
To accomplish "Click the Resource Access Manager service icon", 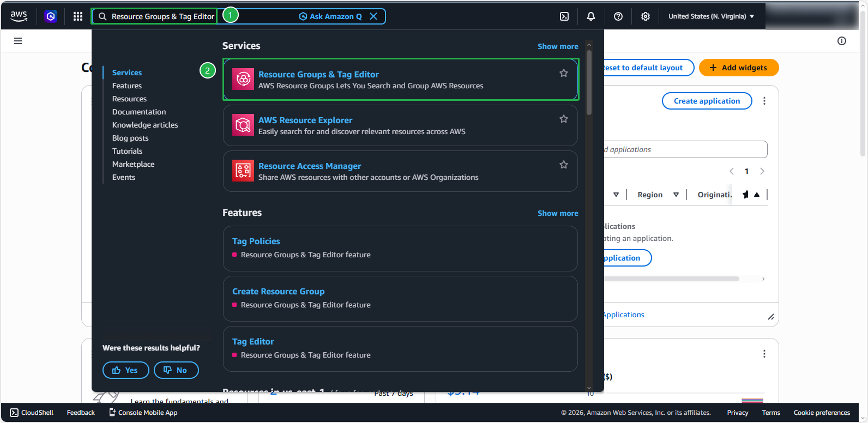I will pos(243,171).
